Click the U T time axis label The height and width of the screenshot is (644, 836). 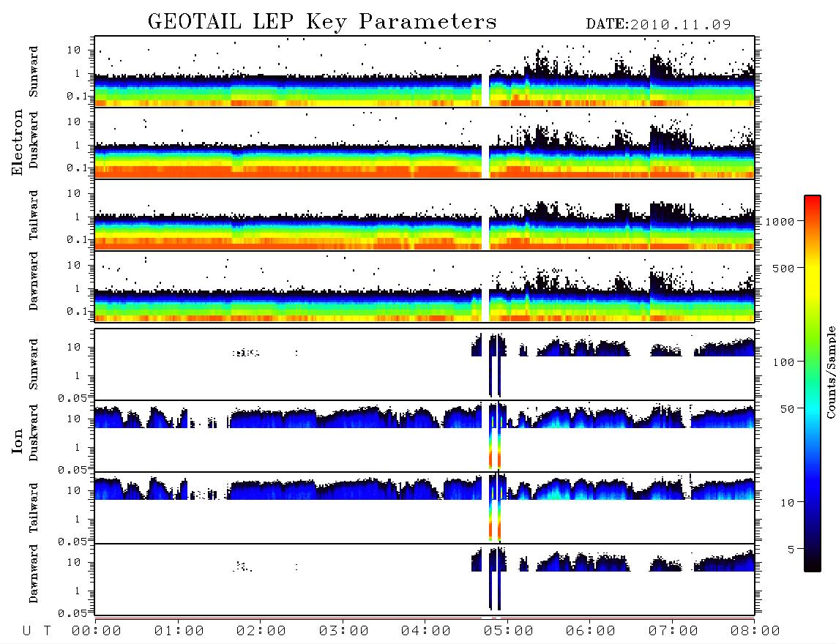coord(37,631)
